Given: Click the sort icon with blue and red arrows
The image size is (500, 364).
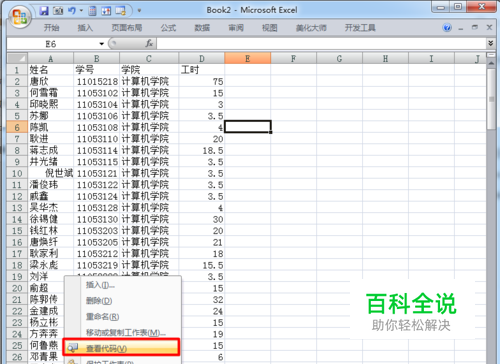Looking at the screenshot, I should [x=106, y=11].
